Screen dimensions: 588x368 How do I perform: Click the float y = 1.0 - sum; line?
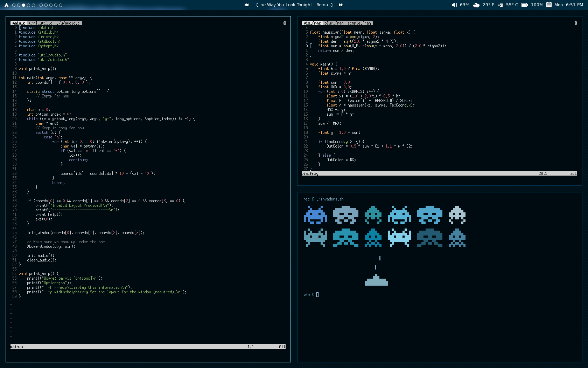pos(339,132)
